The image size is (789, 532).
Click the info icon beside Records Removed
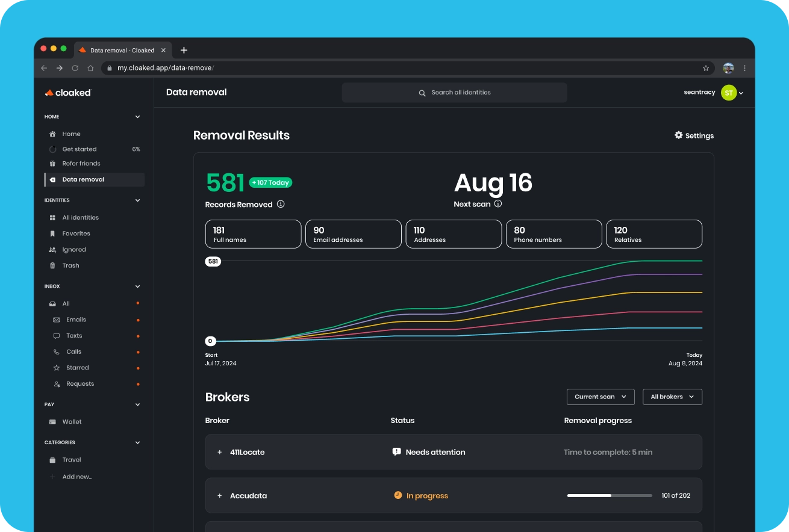tap(279, 204)
